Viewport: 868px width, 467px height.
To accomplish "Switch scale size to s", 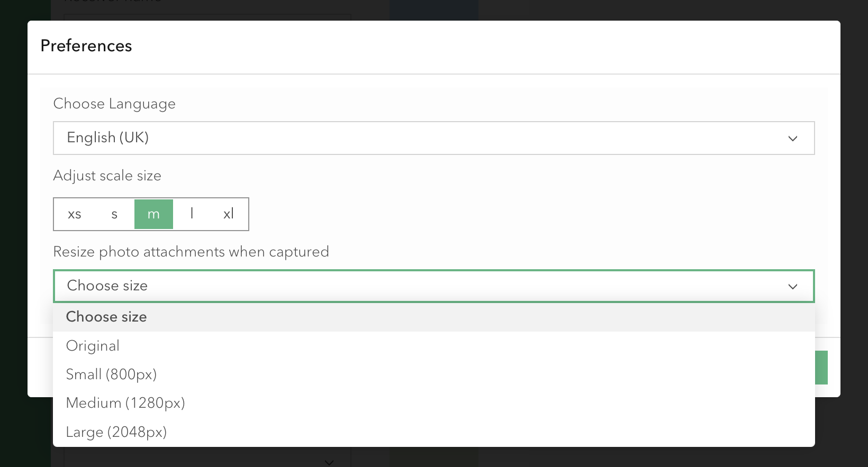I will [114, 214].
